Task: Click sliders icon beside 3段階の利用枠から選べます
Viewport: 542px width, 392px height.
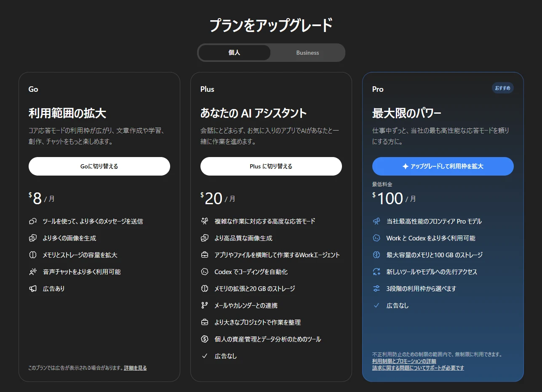Action: click(x=376, y=288)
